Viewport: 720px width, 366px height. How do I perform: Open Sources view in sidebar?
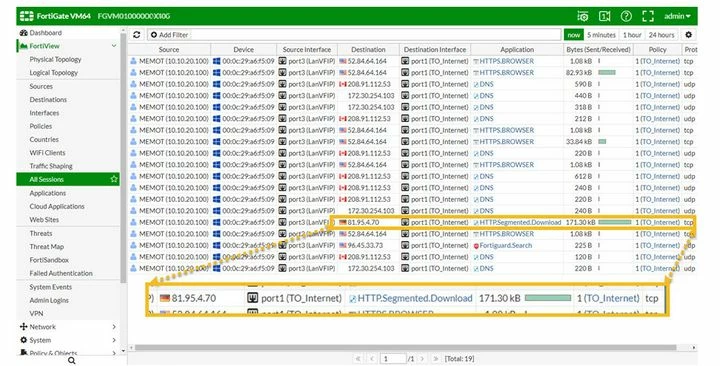(x=41, y=86)
